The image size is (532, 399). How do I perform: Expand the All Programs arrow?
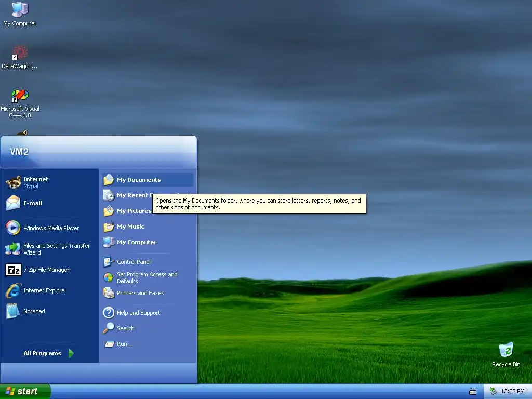71,353
